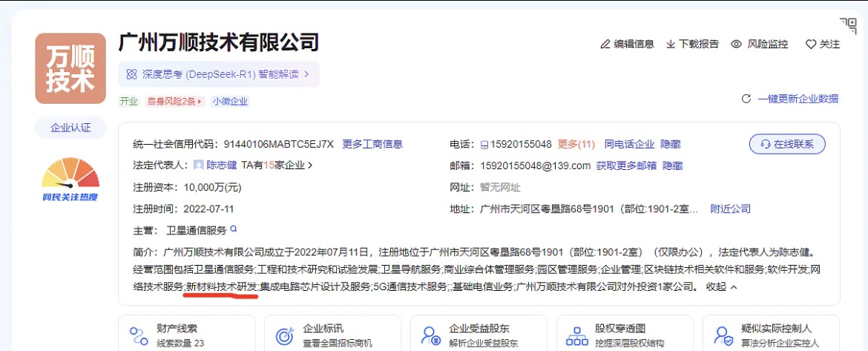Open the 财产线索 card
Image resolution: width=868 pixels, height=351 pixels.
[x=186, y=332]
